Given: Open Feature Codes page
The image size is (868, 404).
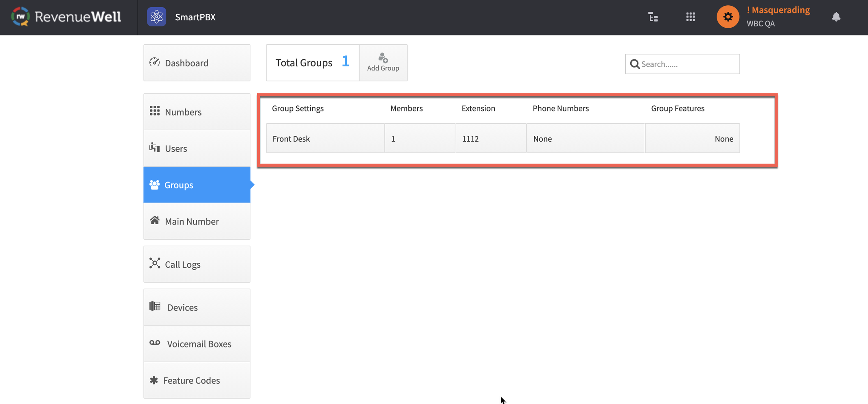Looking at the screenshot, I should coord(197,380).
